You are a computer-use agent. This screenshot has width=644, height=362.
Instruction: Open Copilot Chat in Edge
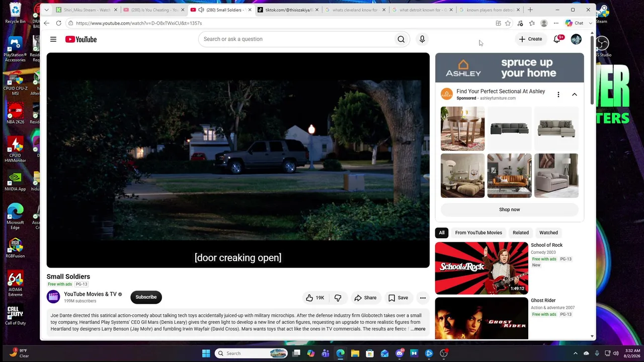point(574,23)
